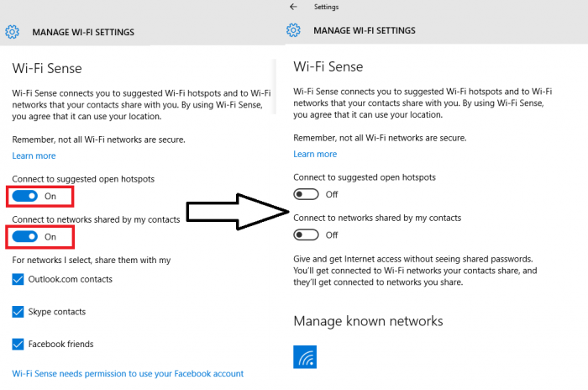This screenshot has width=588, height=390.
Task: Go back using the arrow beside Settings
Action: click(293, 6)
